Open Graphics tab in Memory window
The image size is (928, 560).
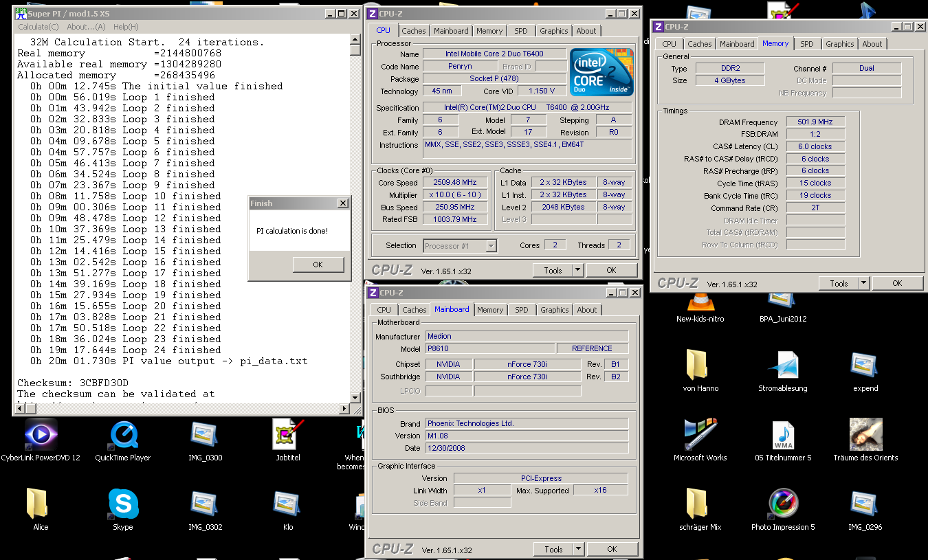[839, 44]
